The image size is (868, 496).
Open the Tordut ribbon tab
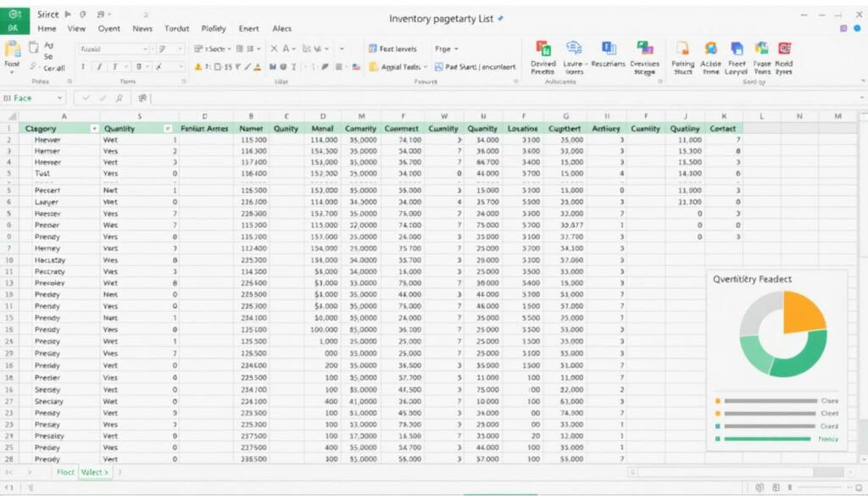tap(176, 28)
